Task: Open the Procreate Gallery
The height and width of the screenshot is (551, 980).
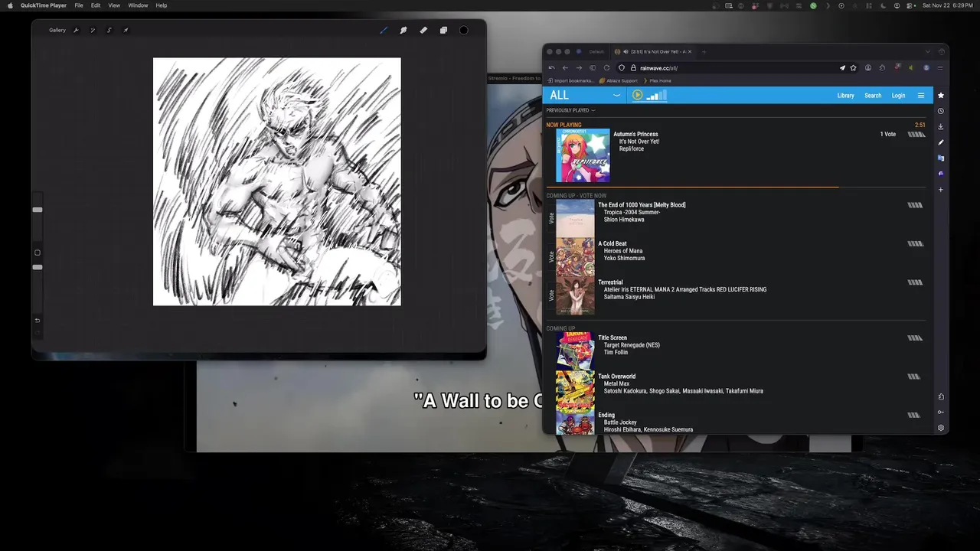Action: click(57, 31)
